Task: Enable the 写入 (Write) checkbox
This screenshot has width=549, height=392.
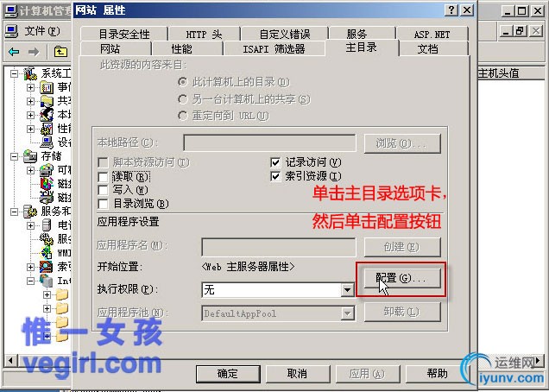Action: click(x=103, y=190)
